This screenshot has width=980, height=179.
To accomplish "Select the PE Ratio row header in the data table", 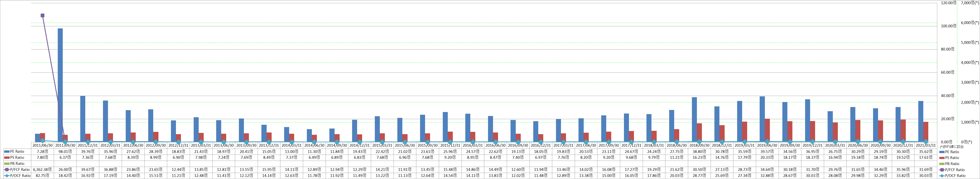I will 17,152.
